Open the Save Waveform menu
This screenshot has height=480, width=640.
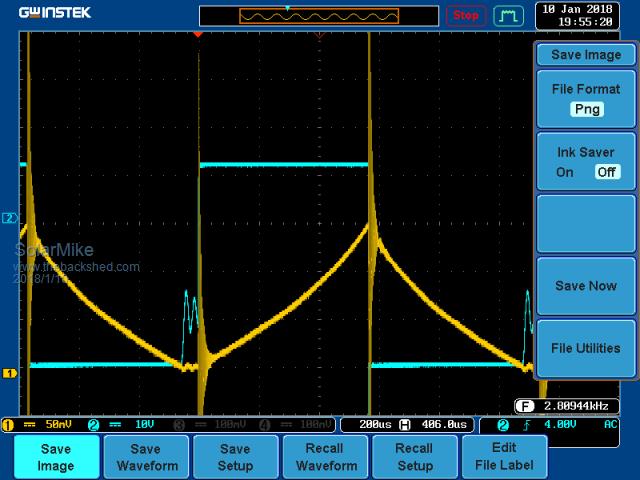tap(145, 457)
